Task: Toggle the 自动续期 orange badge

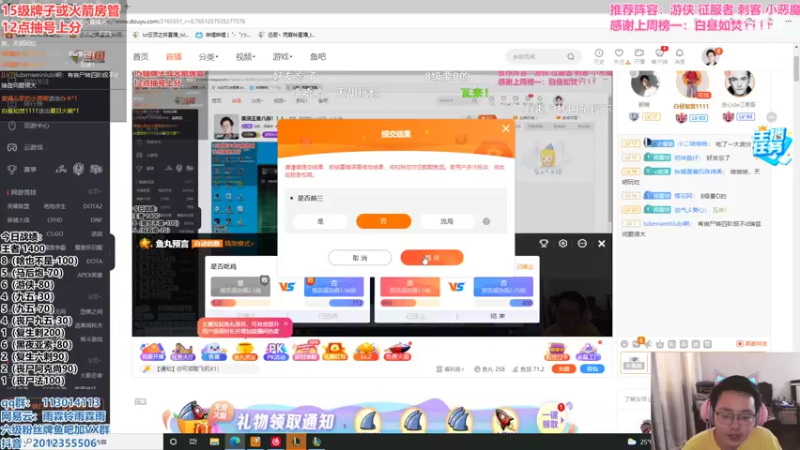Action: click(207, 244)
